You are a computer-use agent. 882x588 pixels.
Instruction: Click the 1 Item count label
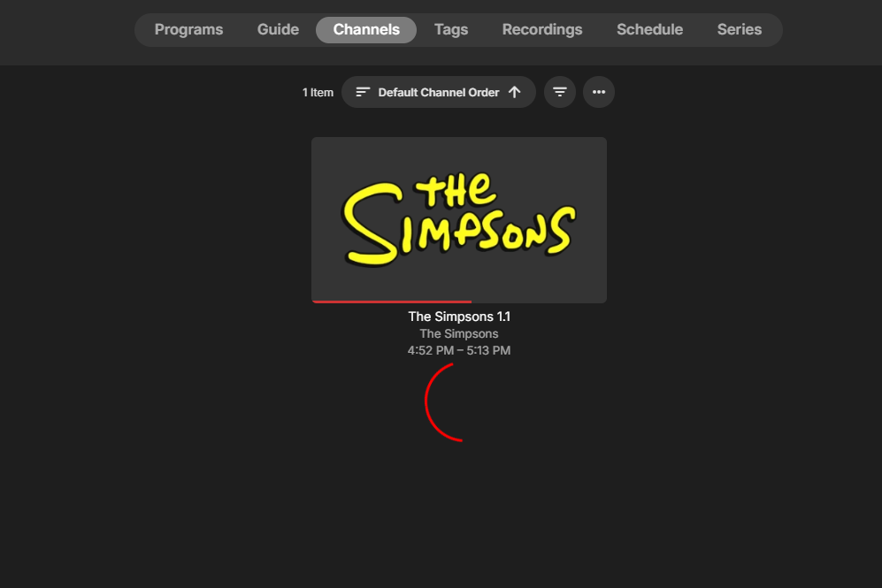(318, 92)
